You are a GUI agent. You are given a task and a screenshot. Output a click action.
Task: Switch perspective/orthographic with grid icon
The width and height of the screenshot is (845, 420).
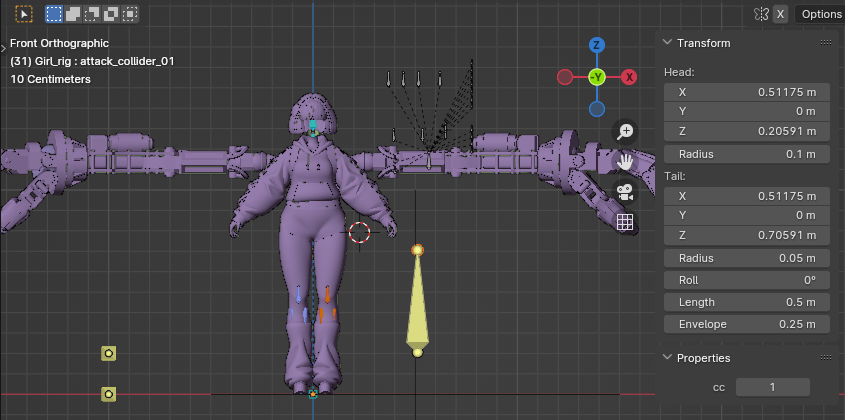[625, 222]
